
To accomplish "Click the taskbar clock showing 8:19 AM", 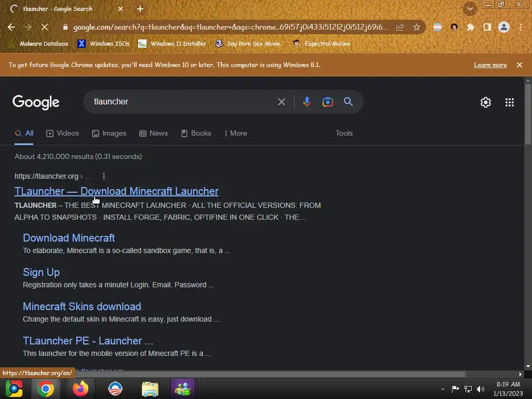I will click(508, 389).
